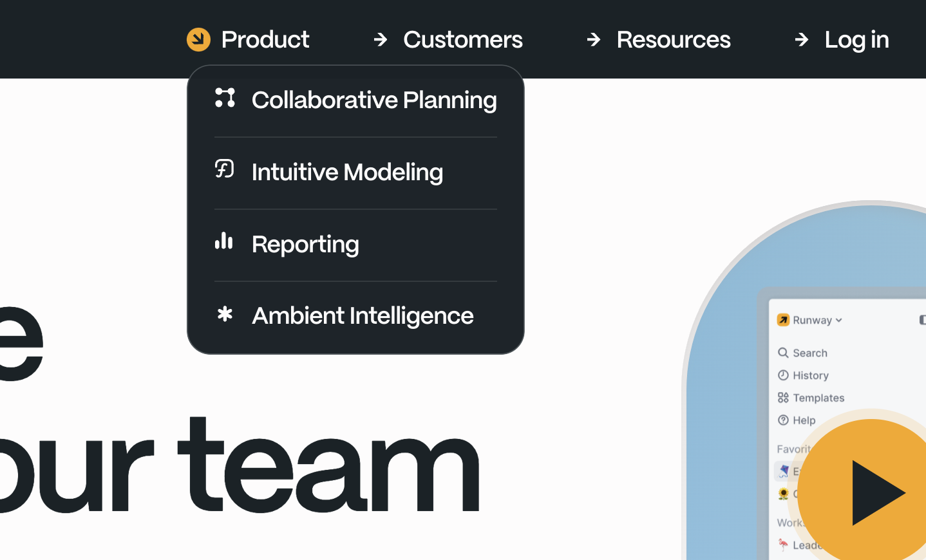Click the Templates grid icon
This screenshot has width=926, height=560.
click(x=783, y=398)
